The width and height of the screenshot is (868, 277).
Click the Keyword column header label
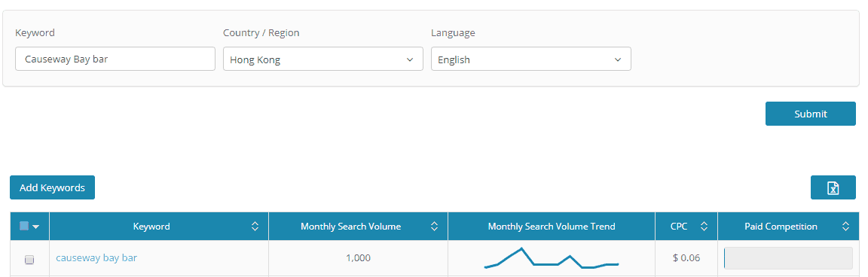(x=151, y=226)
